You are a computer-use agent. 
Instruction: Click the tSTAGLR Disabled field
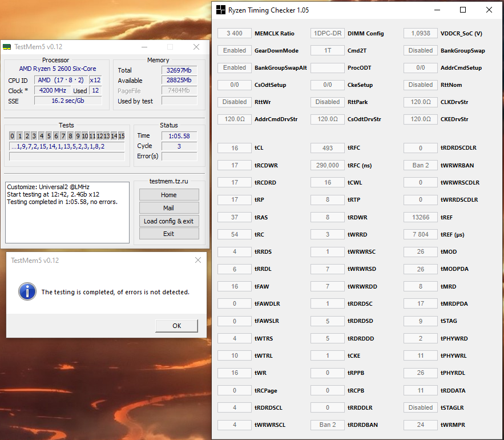coord(421,407)
